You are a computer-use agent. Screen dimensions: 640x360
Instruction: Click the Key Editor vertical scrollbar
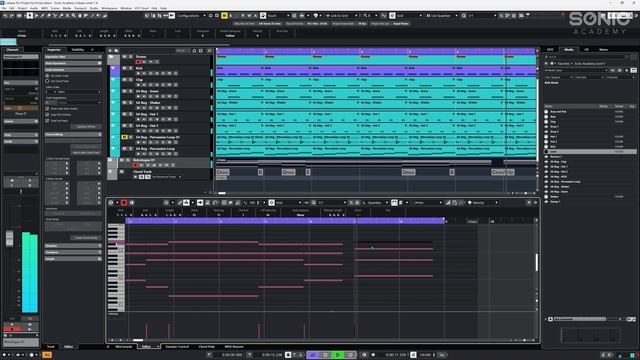[x=536, y=262]
